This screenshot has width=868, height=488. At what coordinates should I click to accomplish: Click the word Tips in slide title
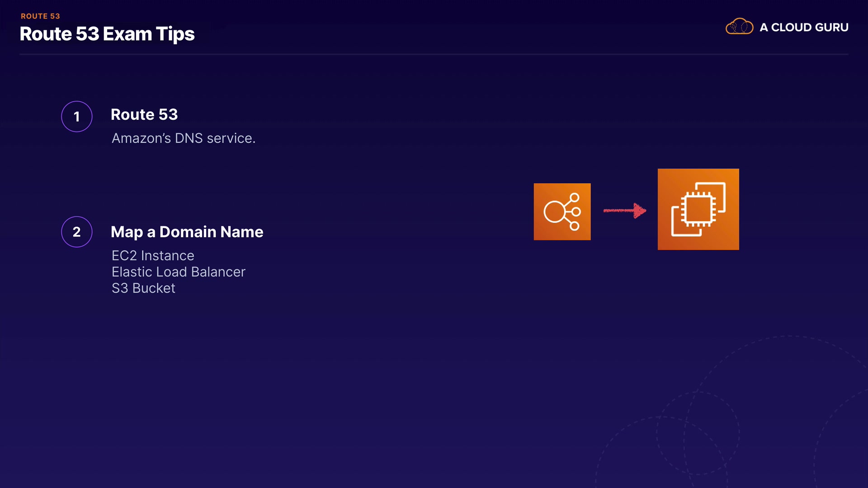coord(175,34)
